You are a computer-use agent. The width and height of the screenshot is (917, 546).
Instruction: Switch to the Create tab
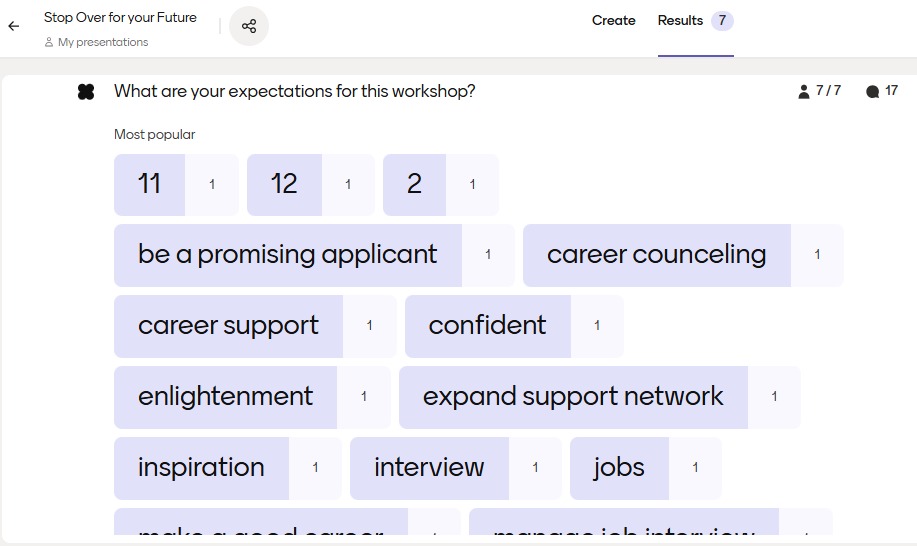pos(613,21)
